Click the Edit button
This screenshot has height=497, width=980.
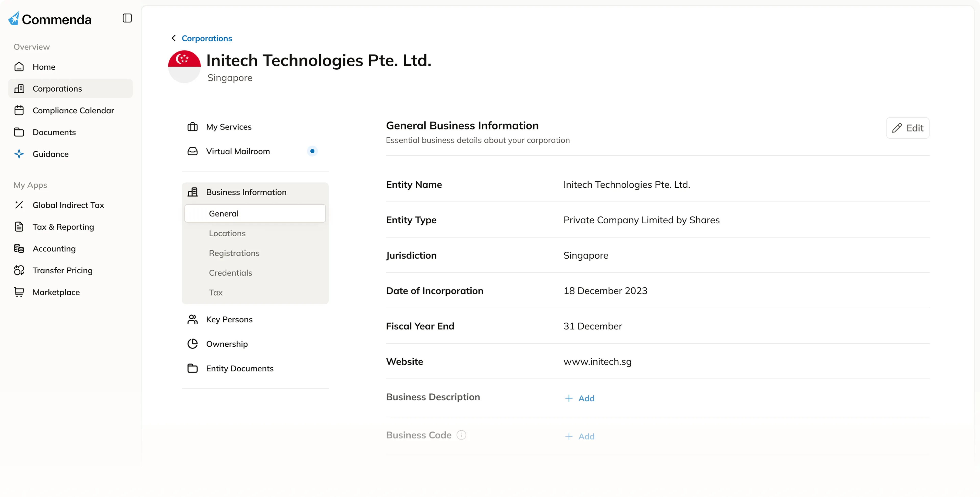pyautogui.click(x=908, y=128)
